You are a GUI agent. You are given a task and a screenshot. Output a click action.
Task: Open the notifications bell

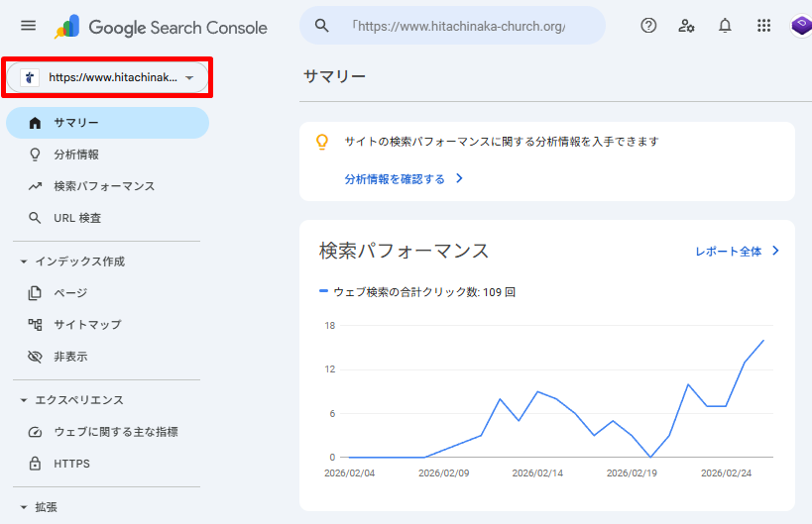pos(725,26)
